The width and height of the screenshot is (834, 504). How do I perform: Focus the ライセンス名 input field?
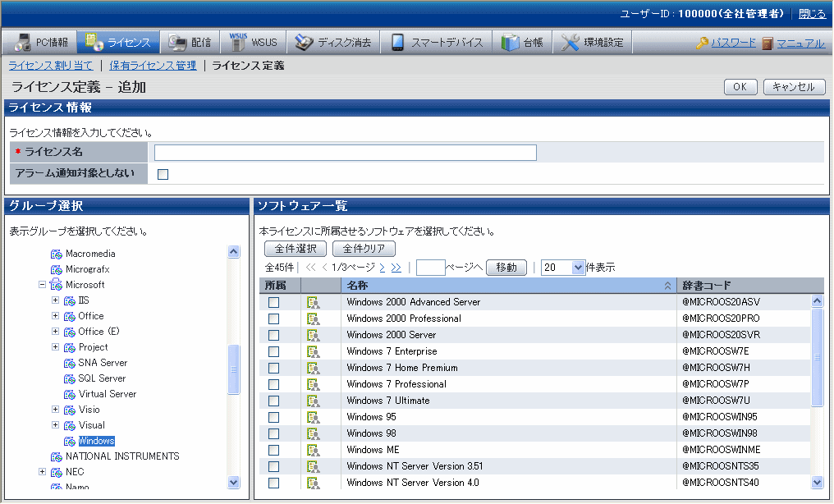346,153
